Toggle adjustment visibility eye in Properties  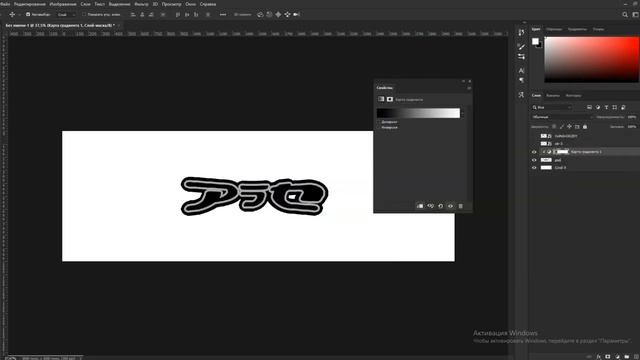[450, 206]
